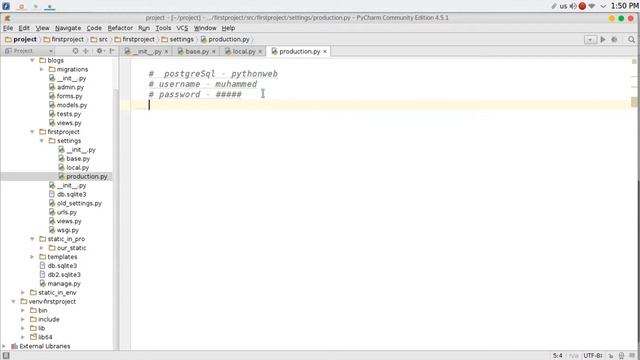Open the Tools menu

point(163,28)
